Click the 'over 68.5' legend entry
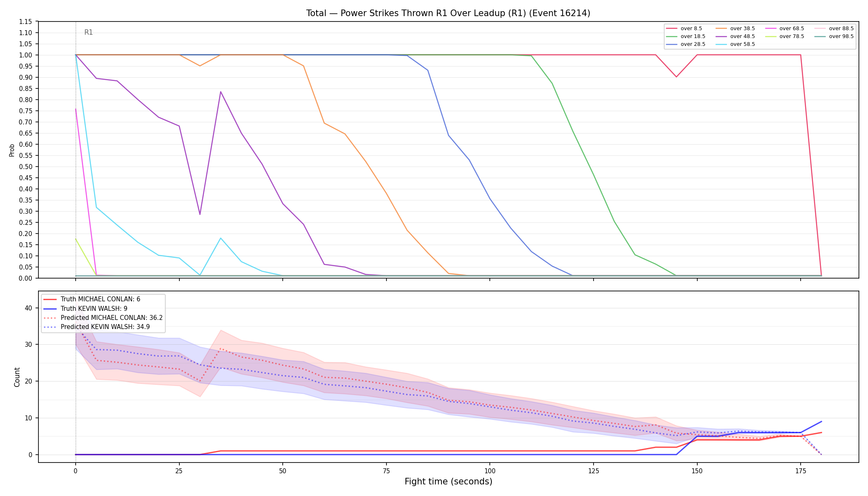 point(785,29)
